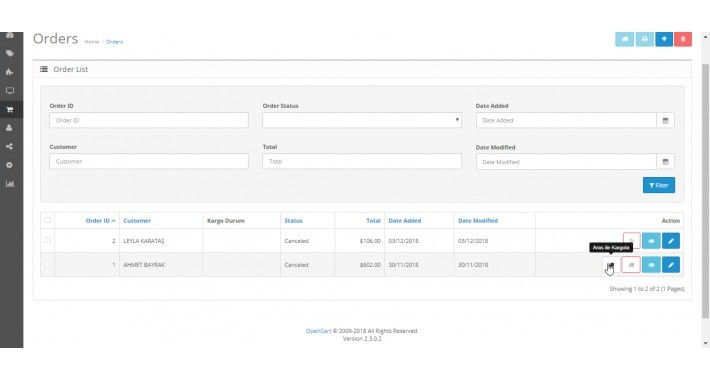Image resolution: width=710 pixels, height=380 pixels.
Task: Sort table by Total column
Action: [x=373, y=221]
